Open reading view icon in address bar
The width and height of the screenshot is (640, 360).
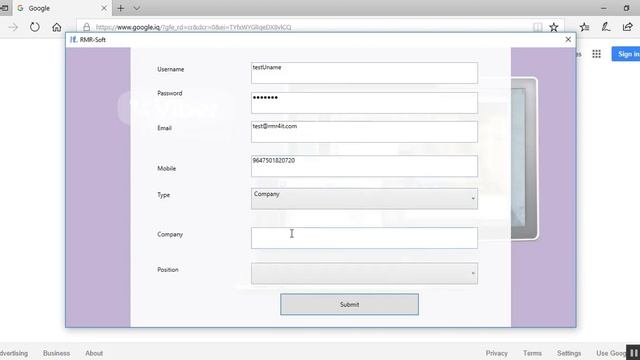coord(538,27)
